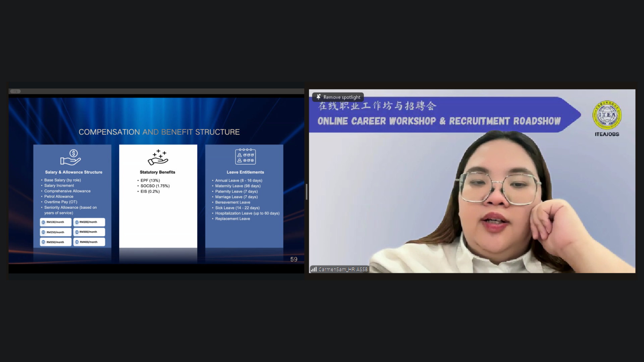644x362 pixels.
Task: Click the Compensation and Benefit Structure title
Action: point(159,132)
